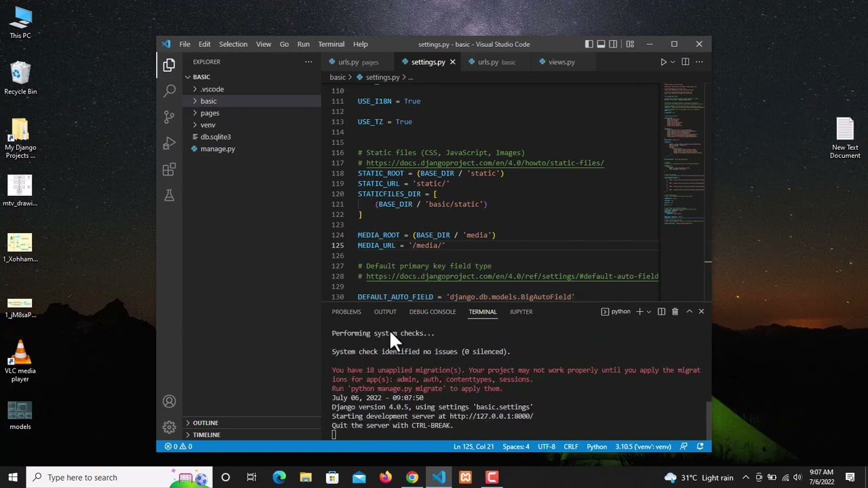This screenshot has height=488, width=868.
Task: Select interpreter 3.10.5 venv status item
Action: (x=643, y=447)
